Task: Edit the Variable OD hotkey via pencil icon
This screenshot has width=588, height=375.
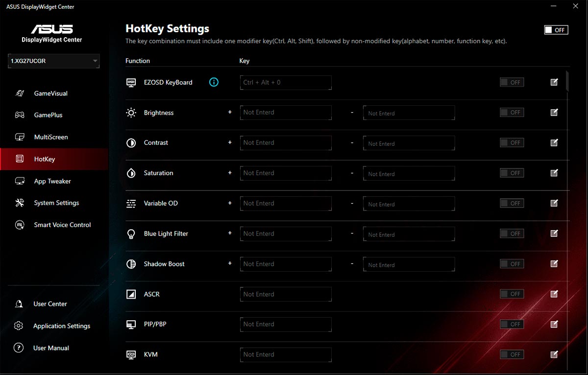Action: tap(554, 203)
